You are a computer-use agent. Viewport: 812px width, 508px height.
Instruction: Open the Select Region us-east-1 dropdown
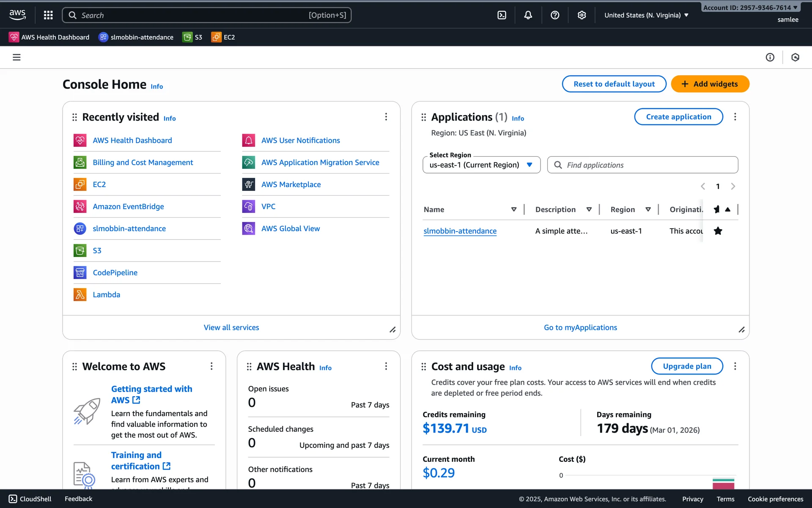click(x=481, y=165)
